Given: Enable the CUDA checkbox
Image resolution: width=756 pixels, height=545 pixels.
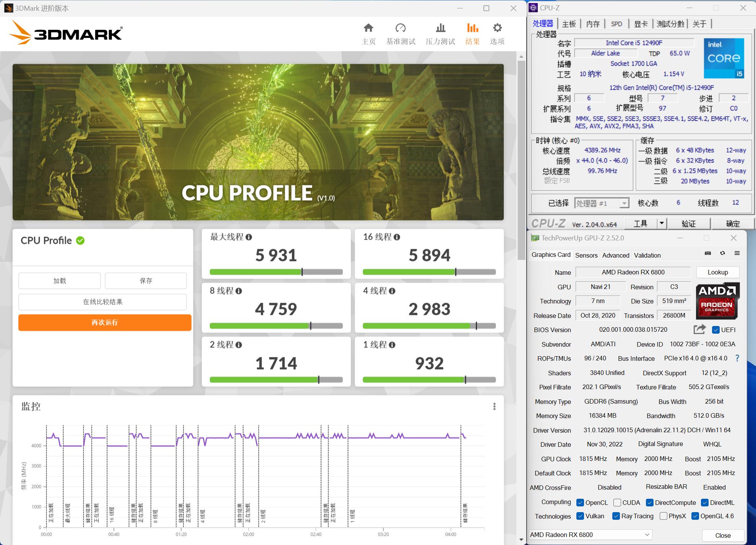Looking at the screenshot, I should 617,503.
